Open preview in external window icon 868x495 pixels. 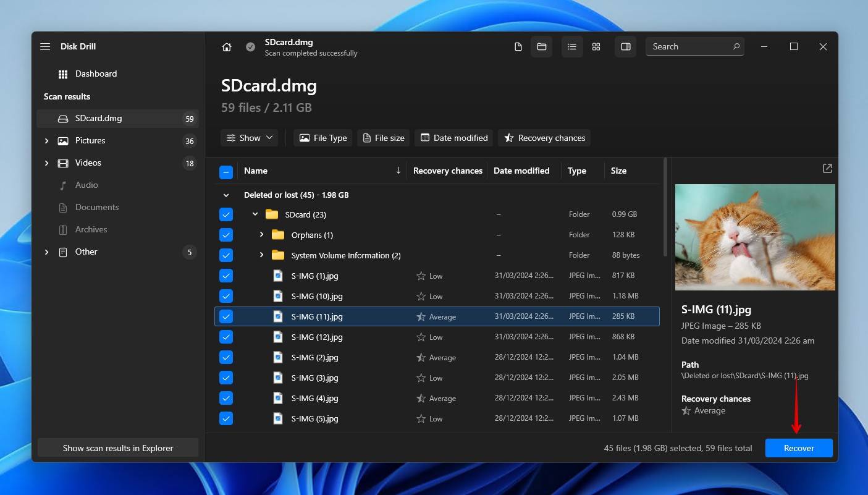coord(827,169)
